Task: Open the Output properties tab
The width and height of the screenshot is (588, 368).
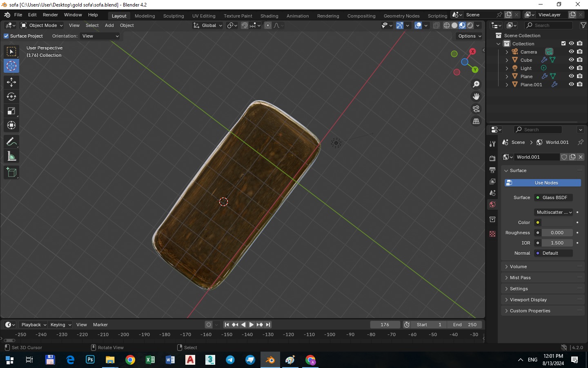Action: [492, 170]
